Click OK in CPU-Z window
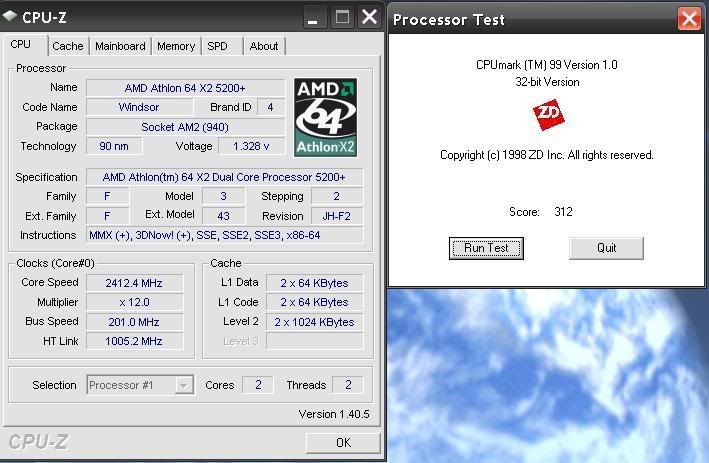The height and width of the screenshot is (463, 709). click(x=343, y=443)
